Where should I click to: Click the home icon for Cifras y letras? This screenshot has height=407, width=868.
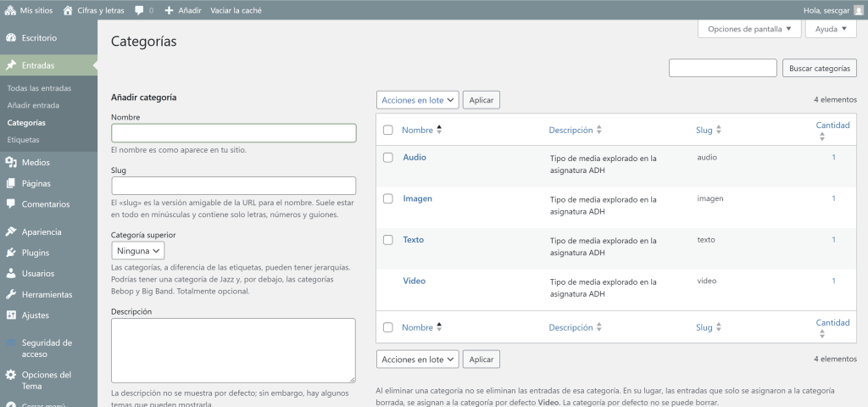pos(68,10)
